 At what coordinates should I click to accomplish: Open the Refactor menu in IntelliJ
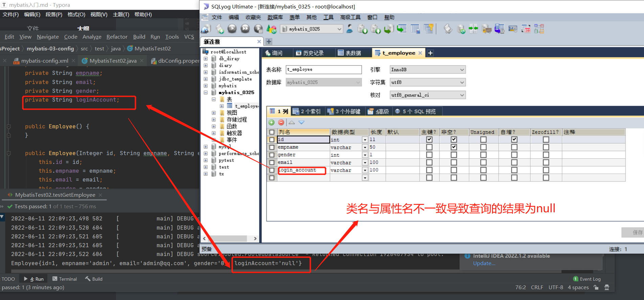117,37
